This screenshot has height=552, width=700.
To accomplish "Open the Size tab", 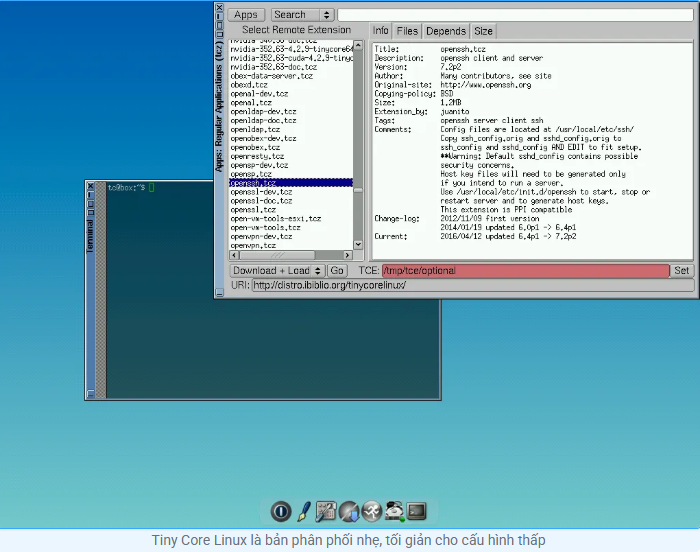I will pyautogui.click(x=483, y=31).
